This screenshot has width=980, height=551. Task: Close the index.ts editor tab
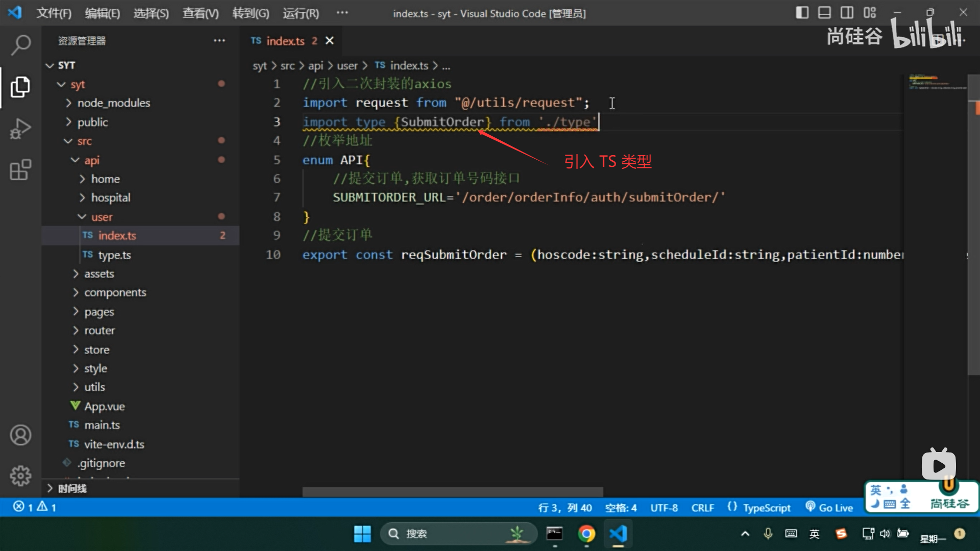click(330, 41)
